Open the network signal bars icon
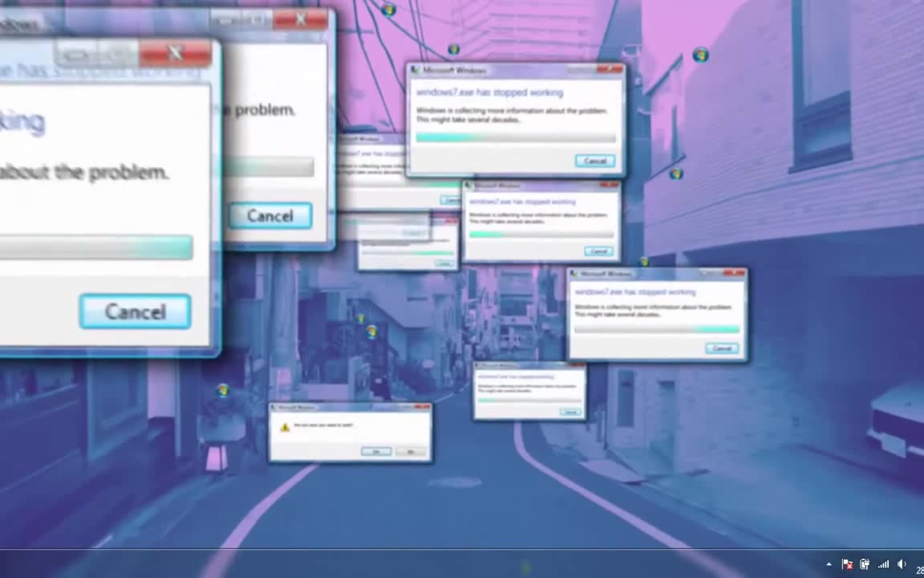Screen dimensions: 924x578 pyautogui.click(x=883, y=564)
